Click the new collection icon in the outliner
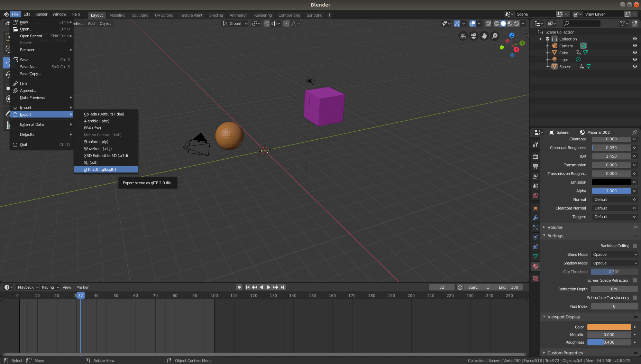 tap(634, 24)
